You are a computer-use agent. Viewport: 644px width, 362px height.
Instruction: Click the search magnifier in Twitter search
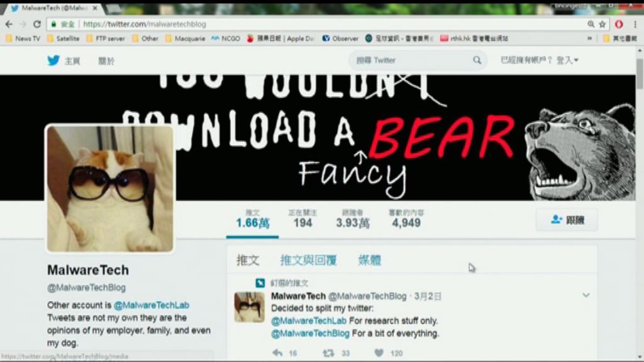477,60
